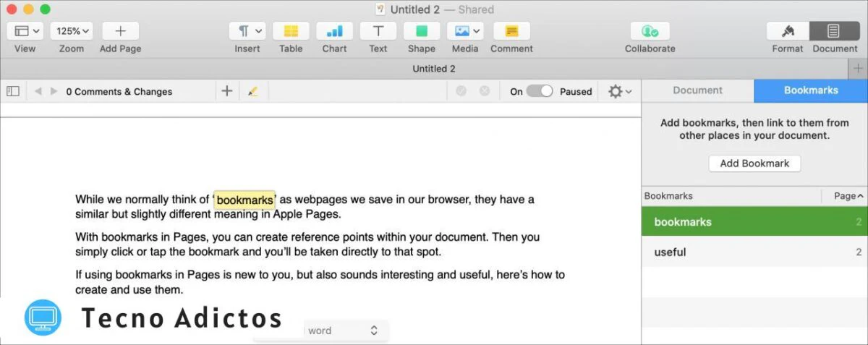The width and height of the screenshot is (868, 345).
Task: Click the document title Untitled 2 in title bar
Action: [x=414, y=9]
